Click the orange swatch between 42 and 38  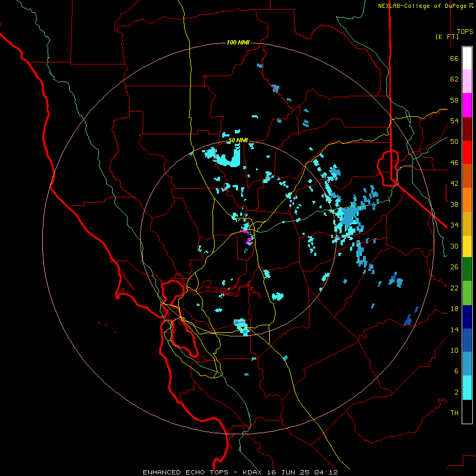tap(467, 200)
